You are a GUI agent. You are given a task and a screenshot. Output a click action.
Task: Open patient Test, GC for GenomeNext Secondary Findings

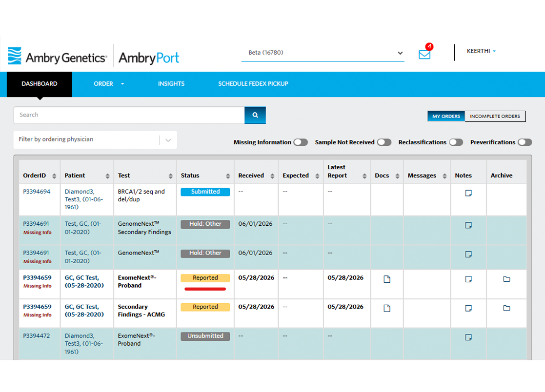(x=83, y=228)
